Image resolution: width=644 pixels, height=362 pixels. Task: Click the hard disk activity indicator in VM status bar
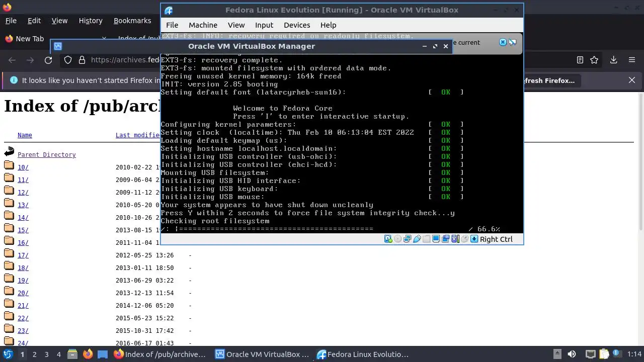[388, 239]
